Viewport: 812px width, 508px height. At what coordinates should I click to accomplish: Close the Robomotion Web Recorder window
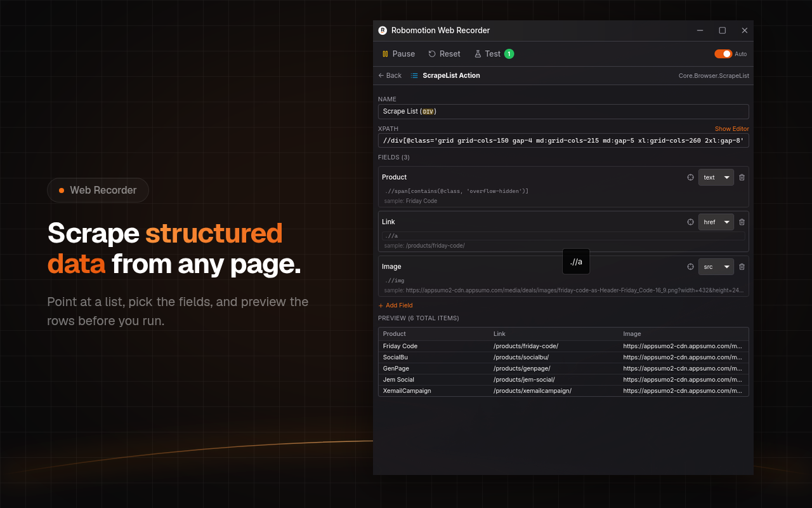745,30
